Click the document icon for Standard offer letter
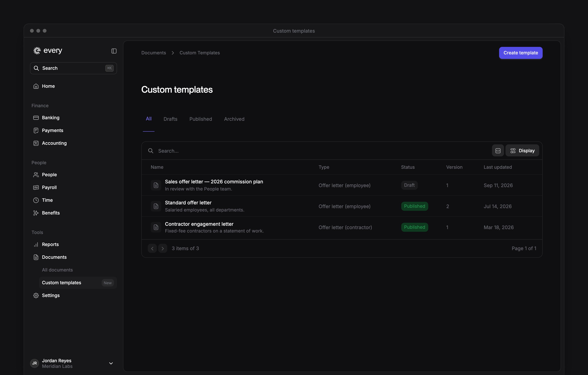This screenshot has height=375, width=588. [x=156, y=206]
